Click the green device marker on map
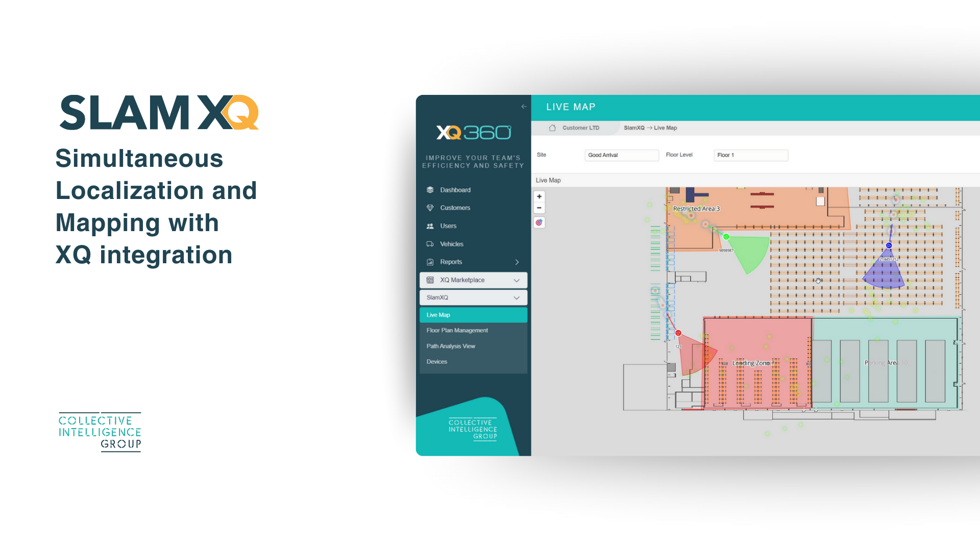Viewport: 980px width, 551px height. pyautogui.click(x=726, y=237)
